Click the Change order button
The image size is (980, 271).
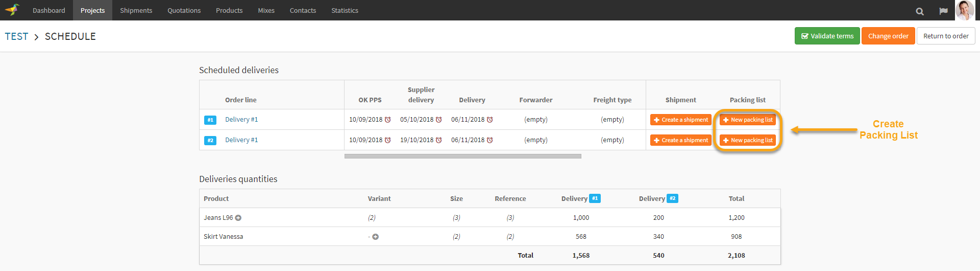[x=888, y=36]
